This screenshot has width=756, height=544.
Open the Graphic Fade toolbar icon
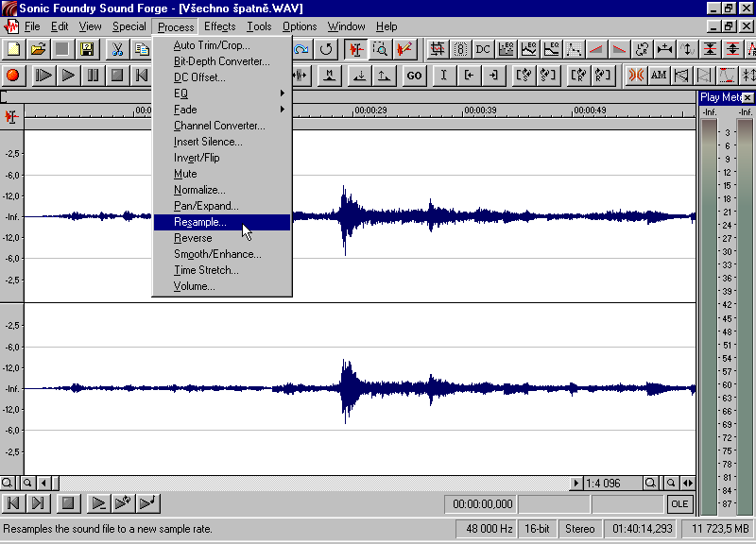coord(574,49)
